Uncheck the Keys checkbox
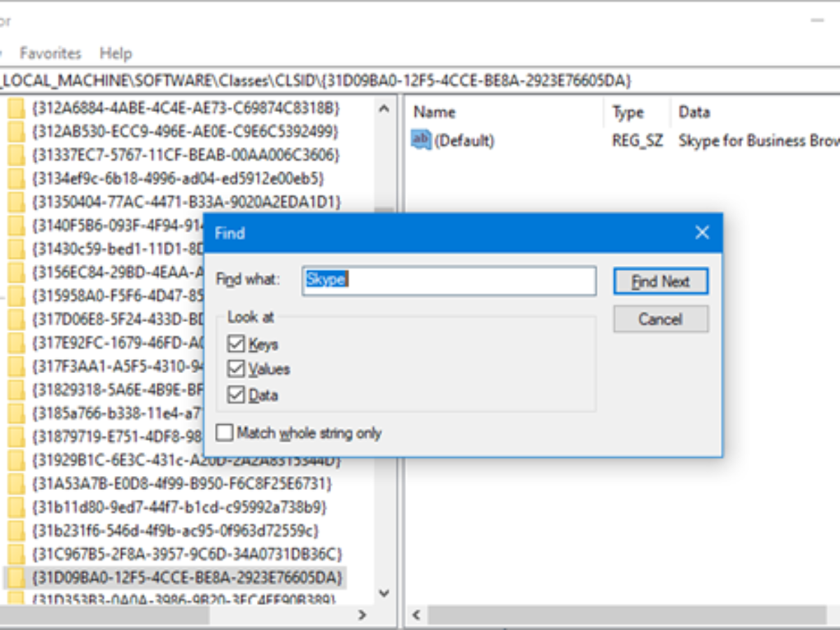 [236, 344]
